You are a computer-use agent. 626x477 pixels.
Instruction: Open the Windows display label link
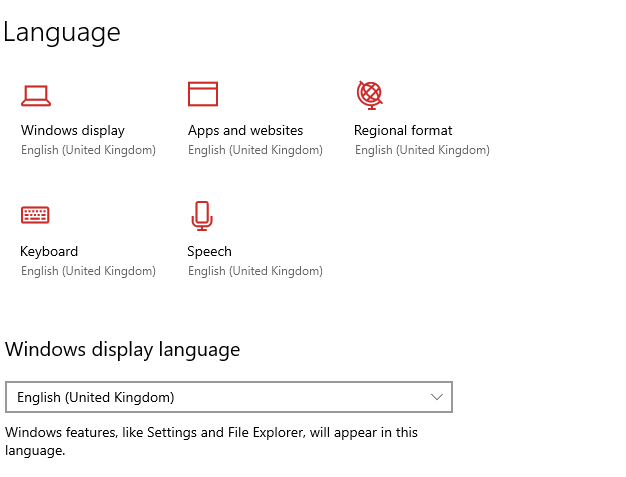[73, 130]
